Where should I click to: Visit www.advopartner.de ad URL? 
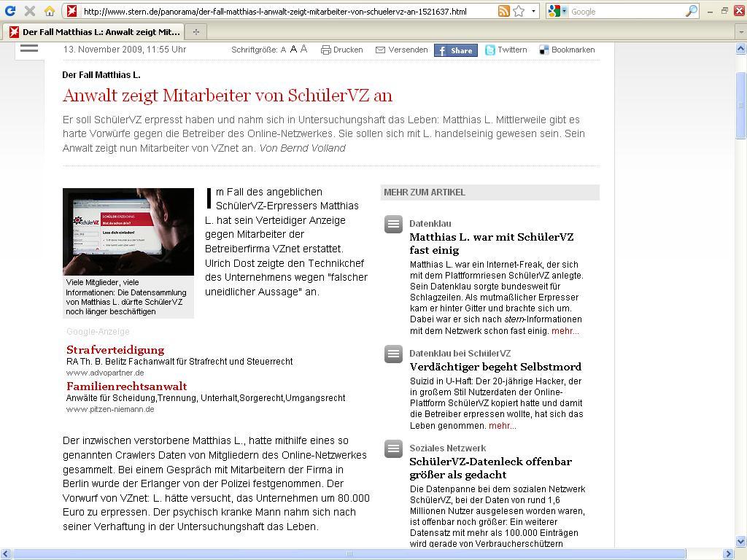coord(105,373)
